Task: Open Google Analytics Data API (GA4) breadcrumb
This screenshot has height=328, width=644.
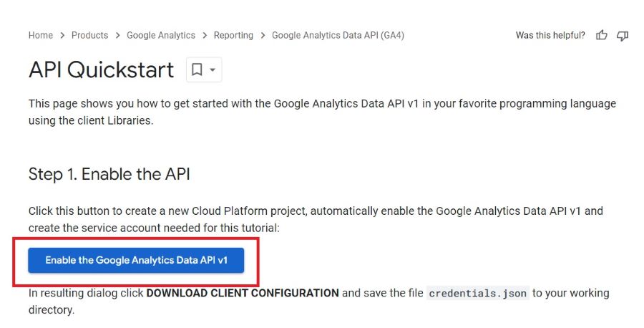Action: 338,35
